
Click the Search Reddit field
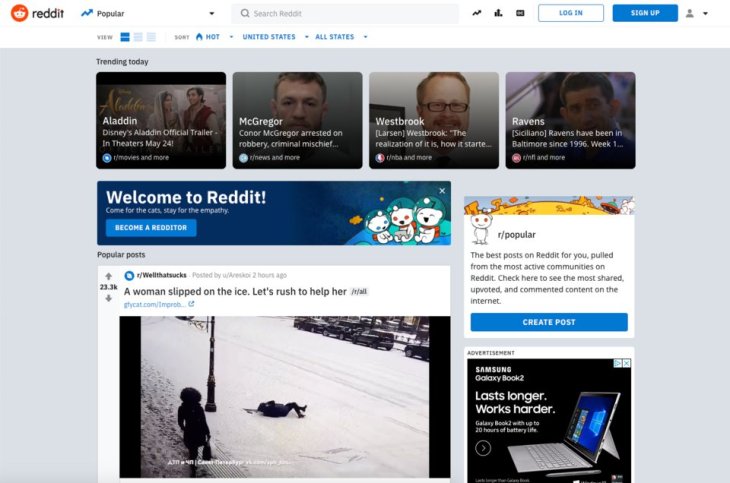point(345,13)
